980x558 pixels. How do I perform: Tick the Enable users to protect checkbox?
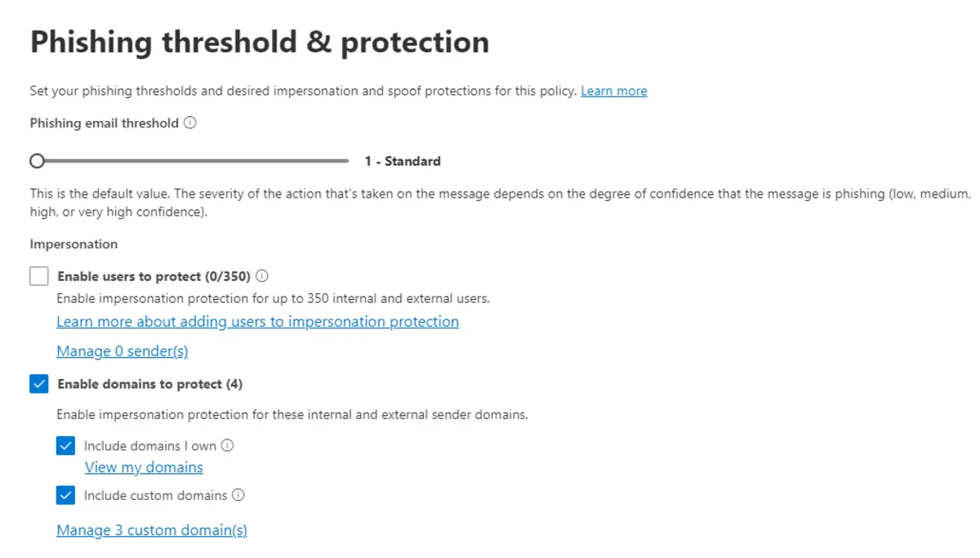pyautogui.click(x=39, y=276)
